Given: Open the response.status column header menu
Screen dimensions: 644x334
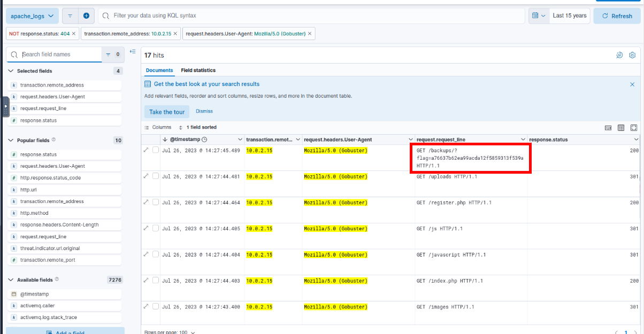Looking at the screenshot, I should tap(636, 139).
